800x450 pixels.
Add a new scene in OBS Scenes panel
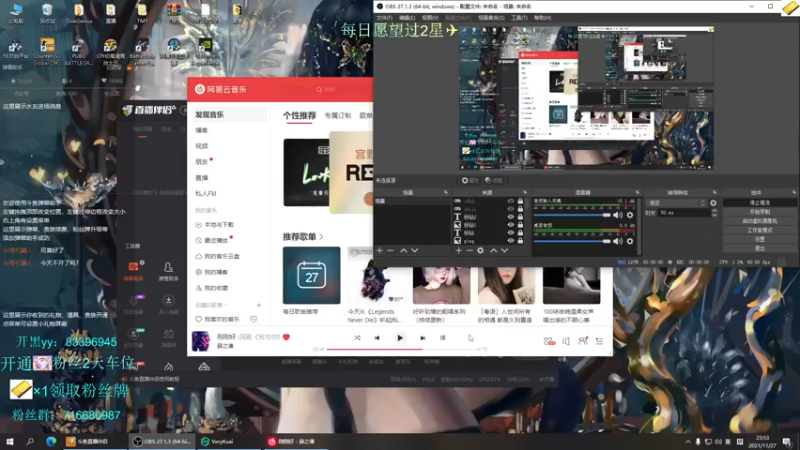pyautogui.click(x=379, y=251)
